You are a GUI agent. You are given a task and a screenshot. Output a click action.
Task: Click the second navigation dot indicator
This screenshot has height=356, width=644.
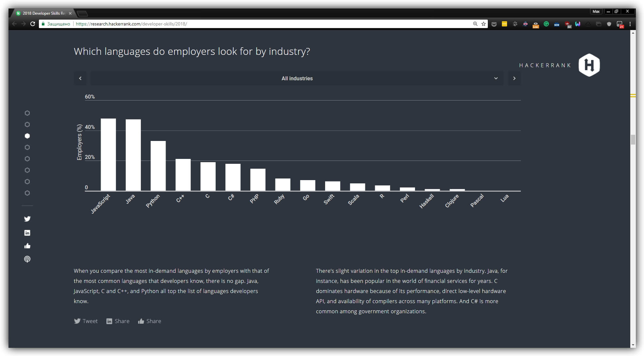click(27, 125)
